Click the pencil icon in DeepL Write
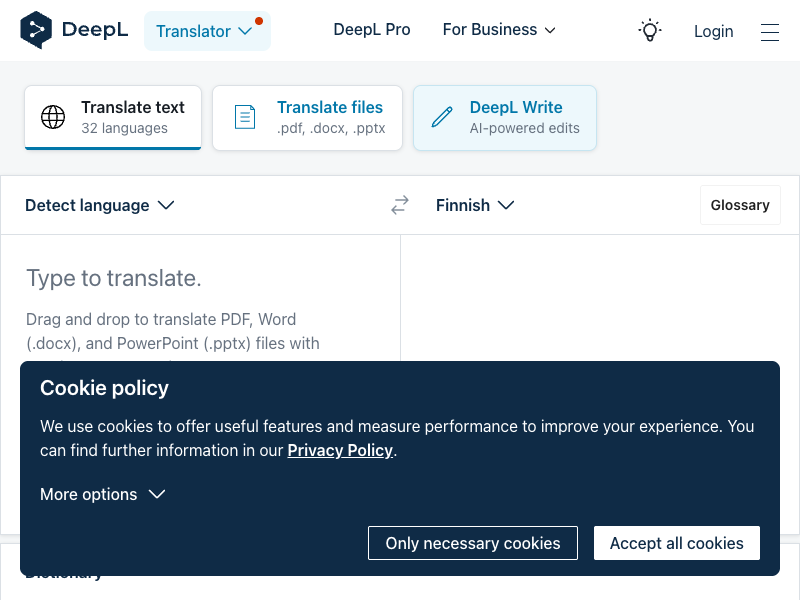 (x=442, y=117)
